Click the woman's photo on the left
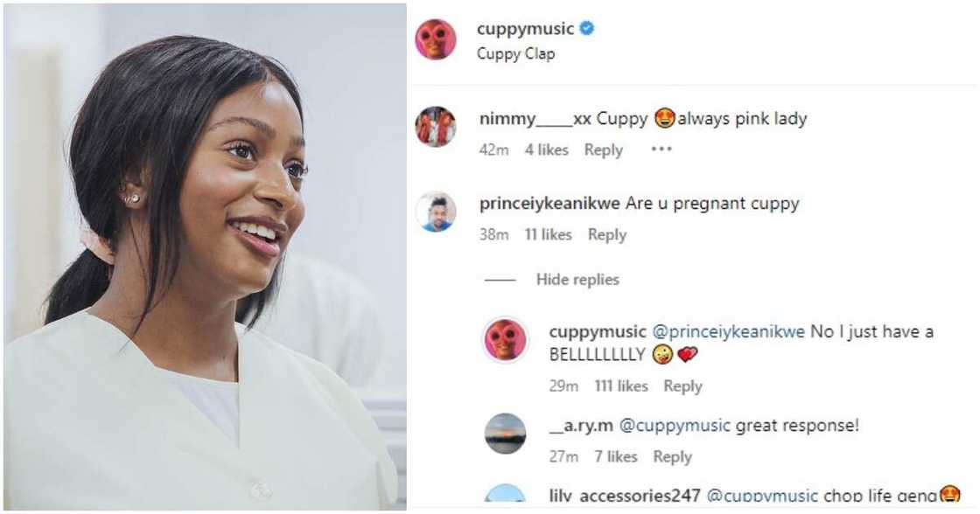The image size is (980, 514). [205, 257]
